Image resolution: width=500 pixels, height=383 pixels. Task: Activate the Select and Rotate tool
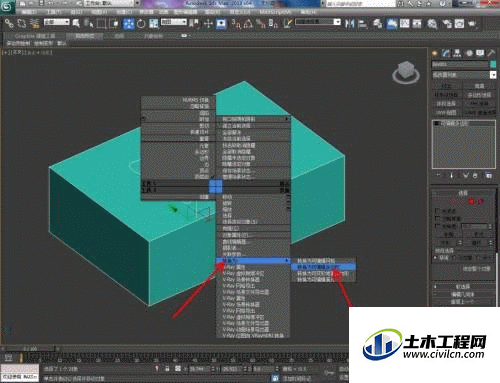pyautogui.click(x=141, y=24)
